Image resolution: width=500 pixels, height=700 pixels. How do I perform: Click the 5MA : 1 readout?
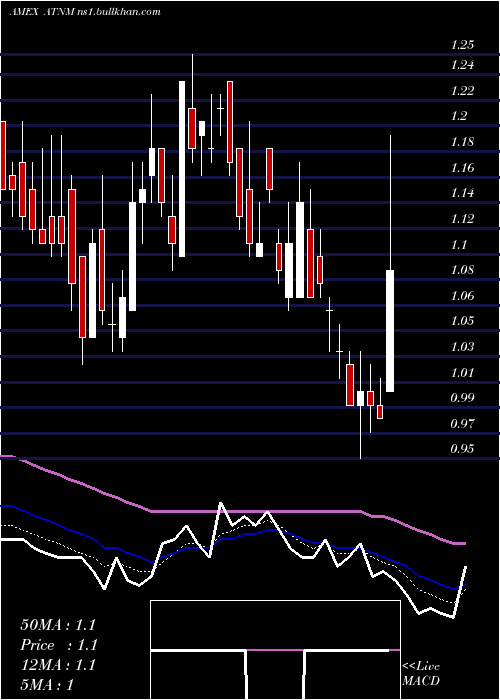point(47,685)
